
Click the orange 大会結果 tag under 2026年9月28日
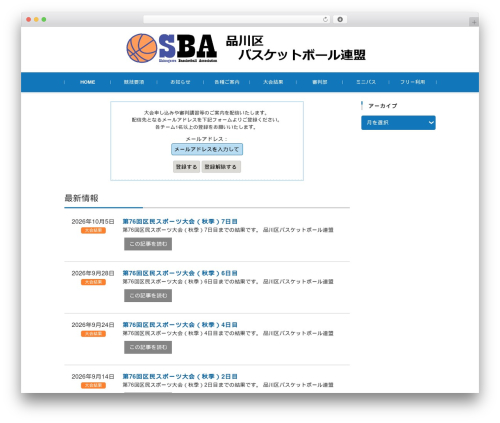point(93,282)
